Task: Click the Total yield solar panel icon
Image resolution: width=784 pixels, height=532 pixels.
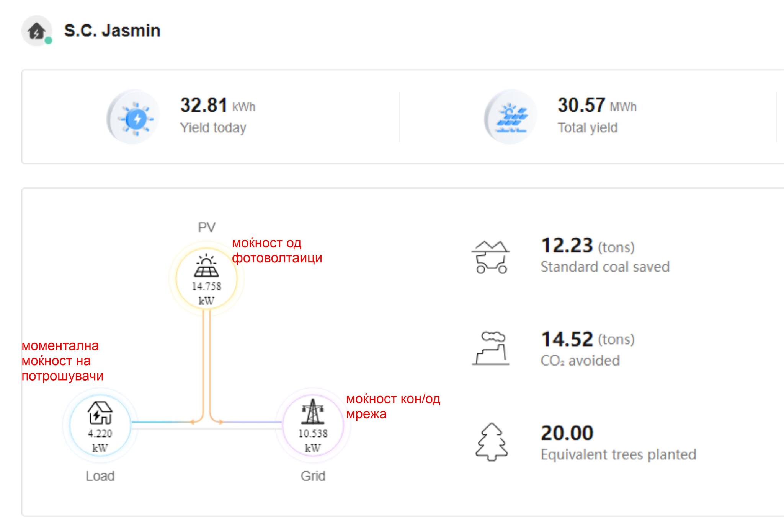Action: tap(511, 117)
